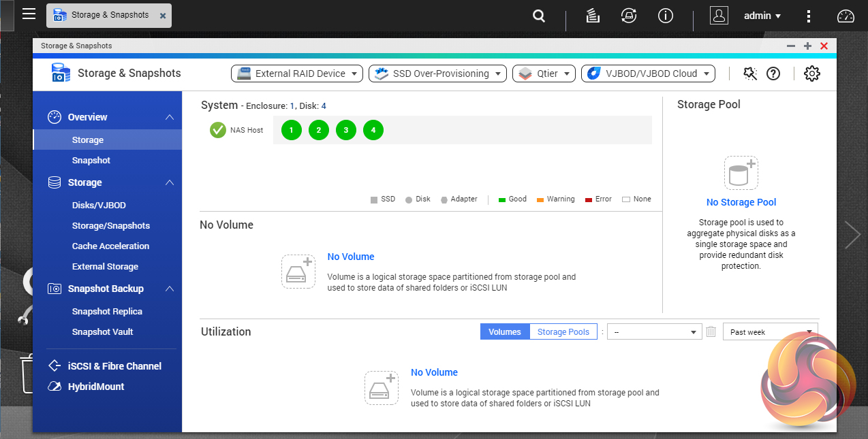
Task: Collapse the Snapshot Backup section chevron
Action: [170, 289]
